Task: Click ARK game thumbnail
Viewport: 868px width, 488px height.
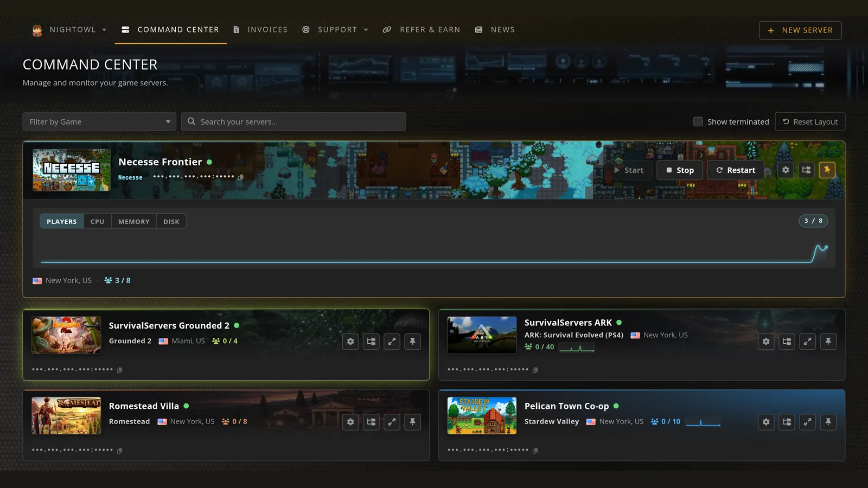Action: (x=482, y=335)
